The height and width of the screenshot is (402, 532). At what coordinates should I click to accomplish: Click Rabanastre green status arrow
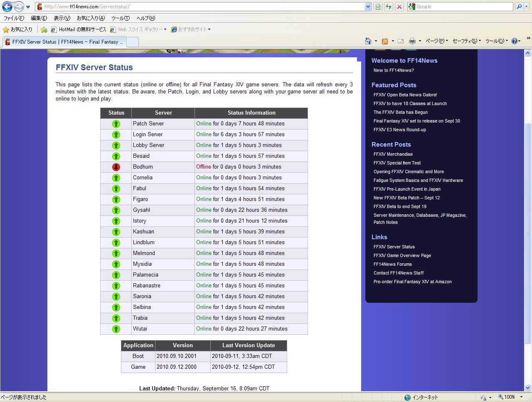tap(116, 286)
